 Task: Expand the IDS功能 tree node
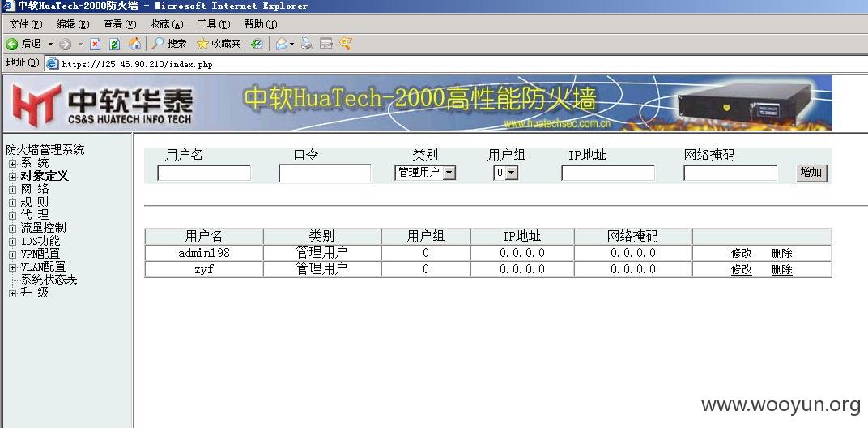point(12,242)
